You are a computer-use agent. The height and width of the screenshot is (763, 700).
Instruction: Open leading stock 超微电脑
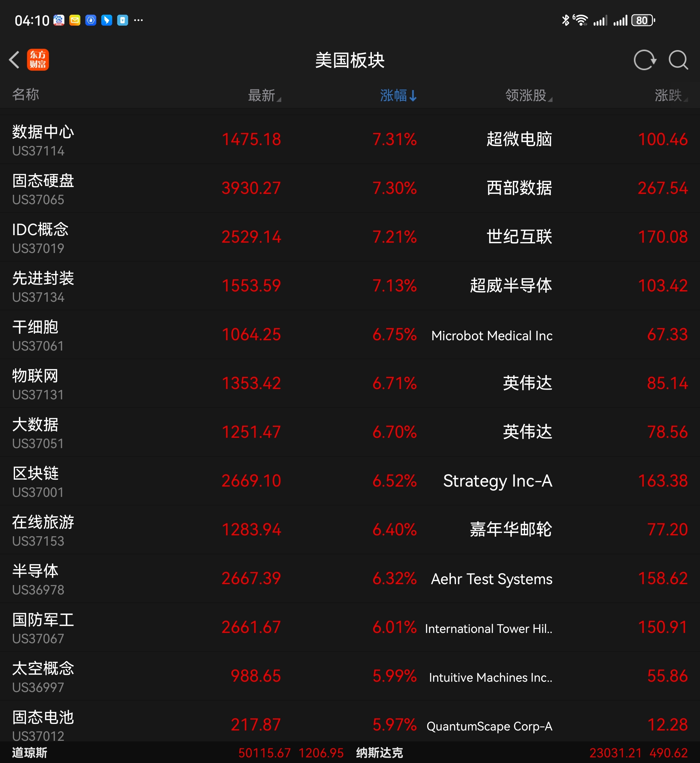pyautogui.click(x=519, y=139)
